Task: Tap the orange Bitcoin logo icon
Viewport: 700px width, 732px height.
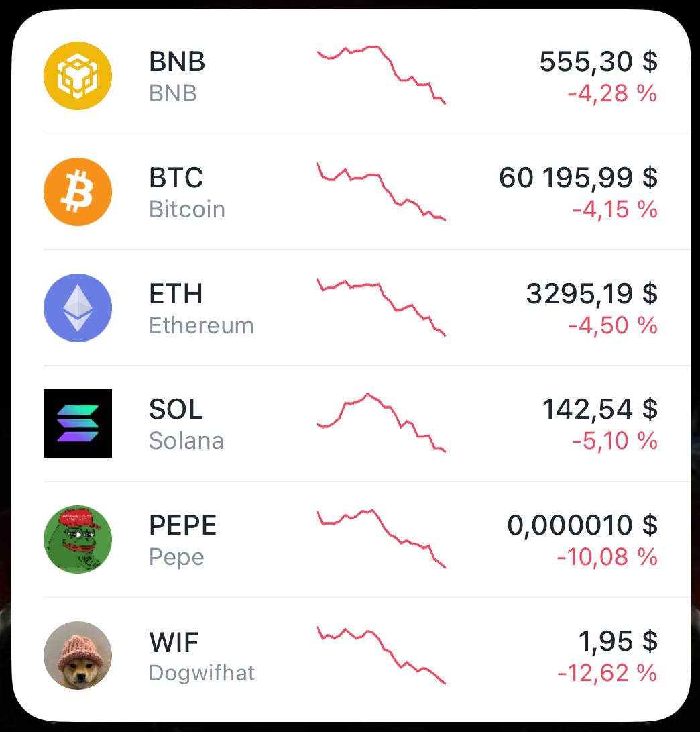Action: 78,192
